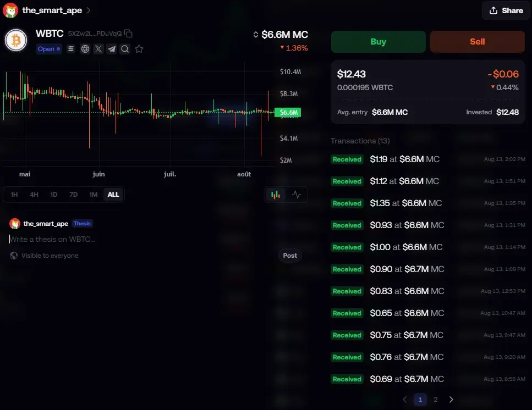Switch to line chart view

tap(296, 195)
